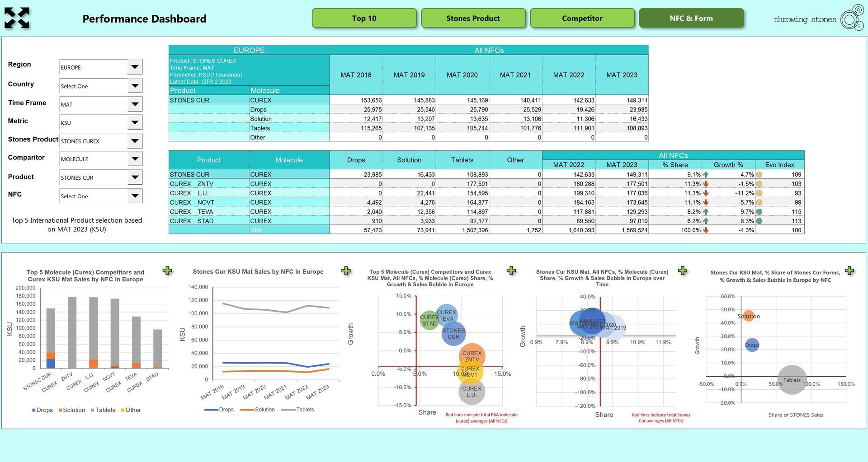Open the Stones Product tab
The width and height of the screenshot is (868, 462).
(473, 18)
